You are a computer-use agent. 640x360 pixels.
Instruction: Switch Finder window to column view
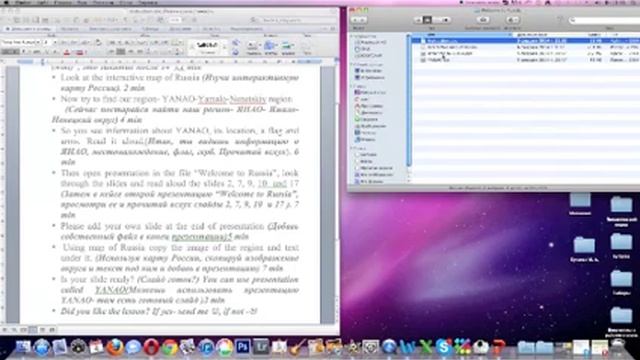click(436, 20)
